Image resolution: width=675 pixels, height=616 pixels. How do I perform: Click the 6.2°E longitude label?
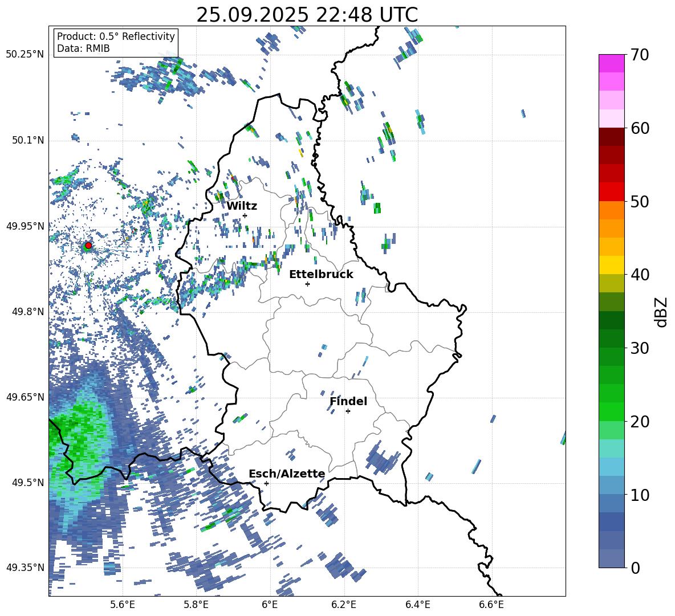pos(344,605)
